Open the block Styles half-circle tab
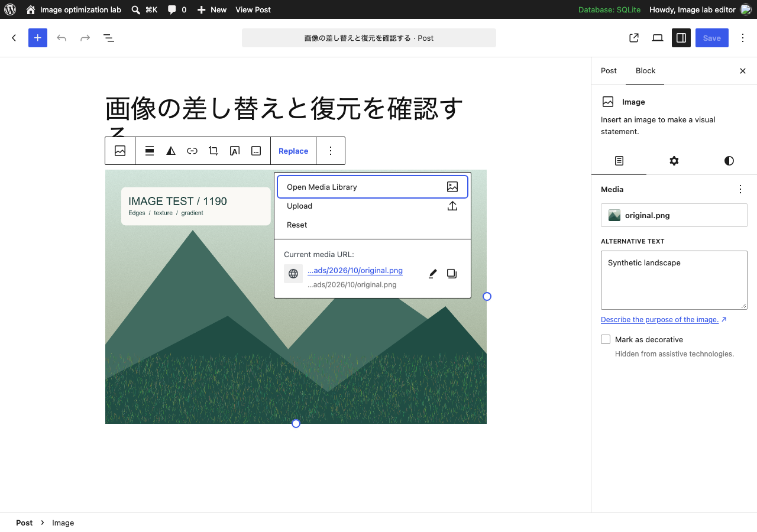The image size is (757, 532). [729, 161]
